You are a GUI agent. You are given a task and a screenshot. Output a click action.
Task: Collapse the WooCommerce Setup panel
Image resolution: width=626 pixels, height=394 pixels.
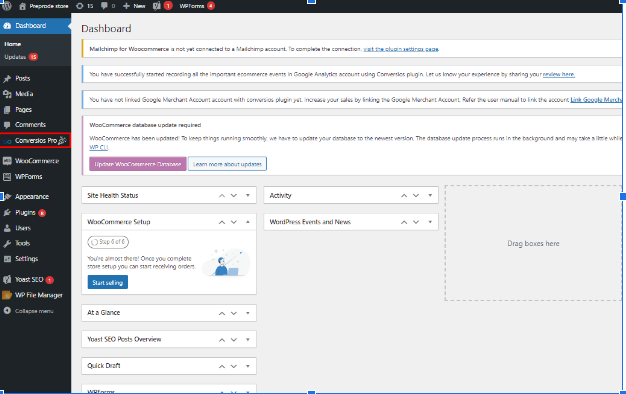(x=248, y=222)
